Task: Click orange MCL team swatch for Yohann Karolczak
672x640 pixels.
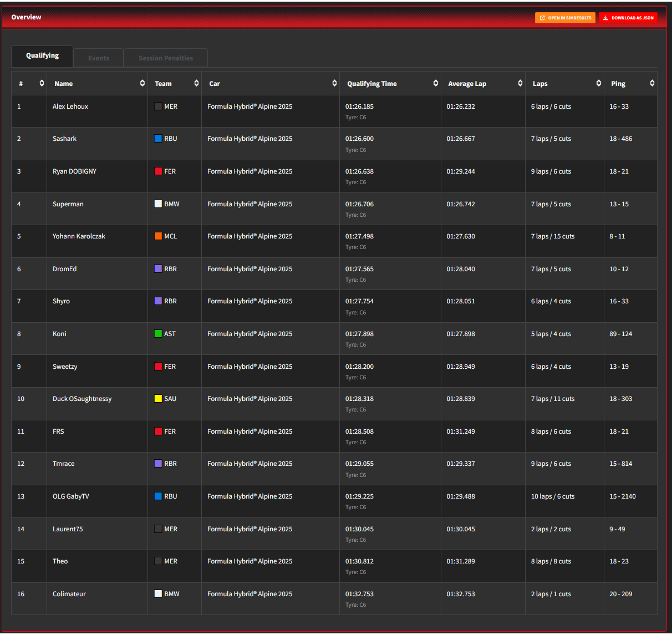Action: tap(158, 236)
